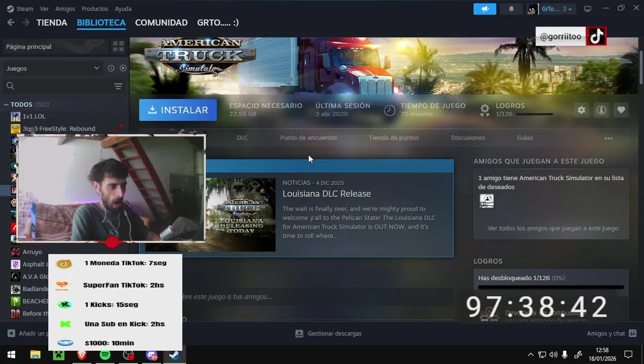This screenshot has height=364, width=644.
Task: Open Tienda de puntos tab
Action: 393,138
